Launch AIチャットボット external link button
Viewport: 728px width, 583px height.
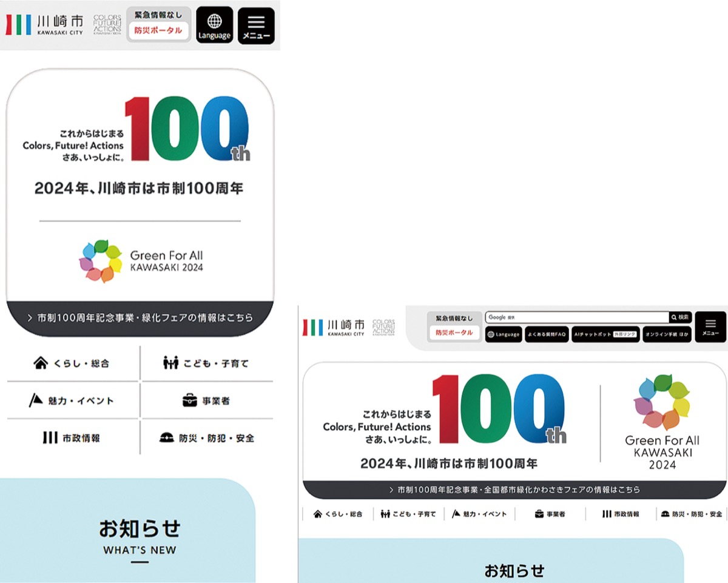(605, 334)
